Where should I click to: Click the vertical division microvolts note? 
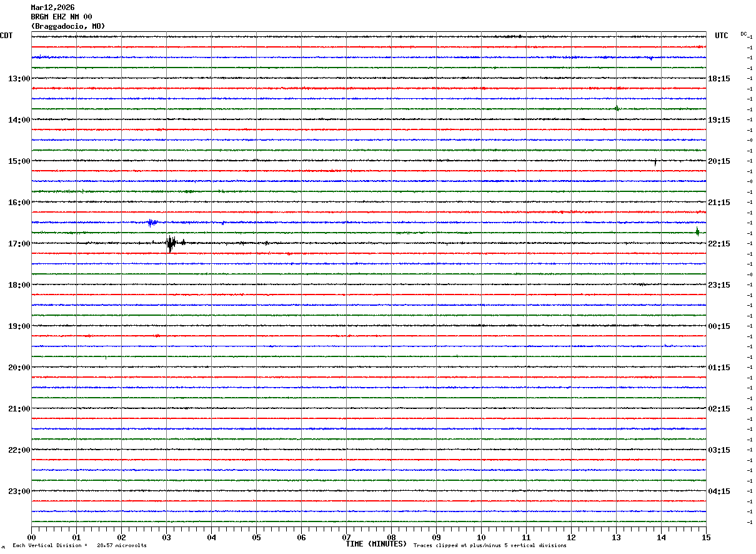tap(80, 545)
